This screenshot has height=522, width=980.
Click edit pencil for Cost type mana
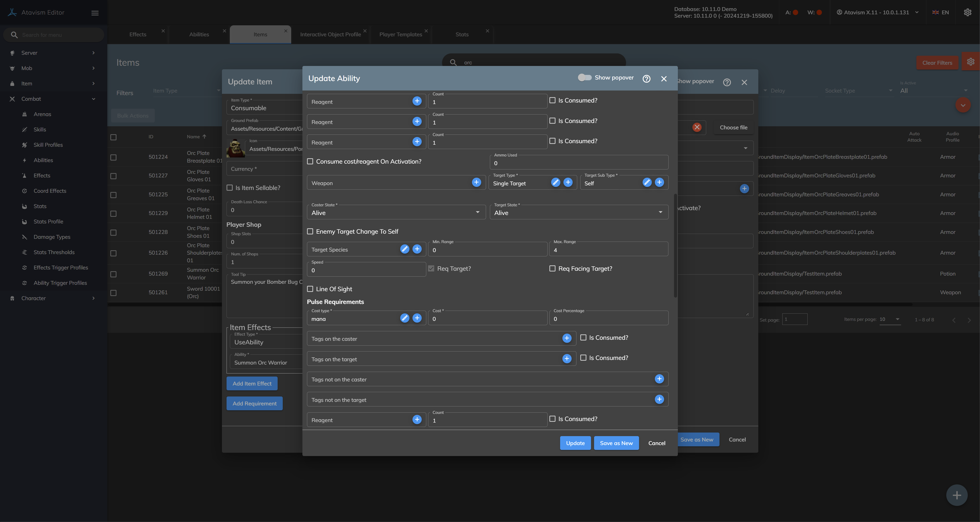coord(404,318)
